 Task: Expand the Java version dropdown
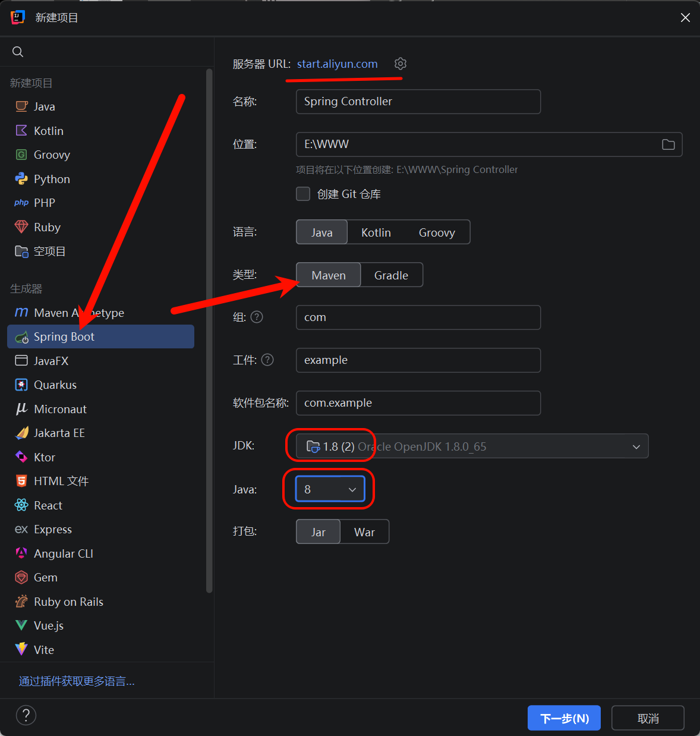click(330, 489)
